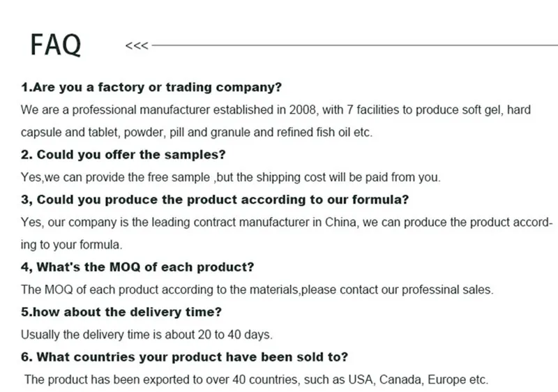Expand the produce according to formula question
This screenshot has height=392, width=558.
point(215,199)
